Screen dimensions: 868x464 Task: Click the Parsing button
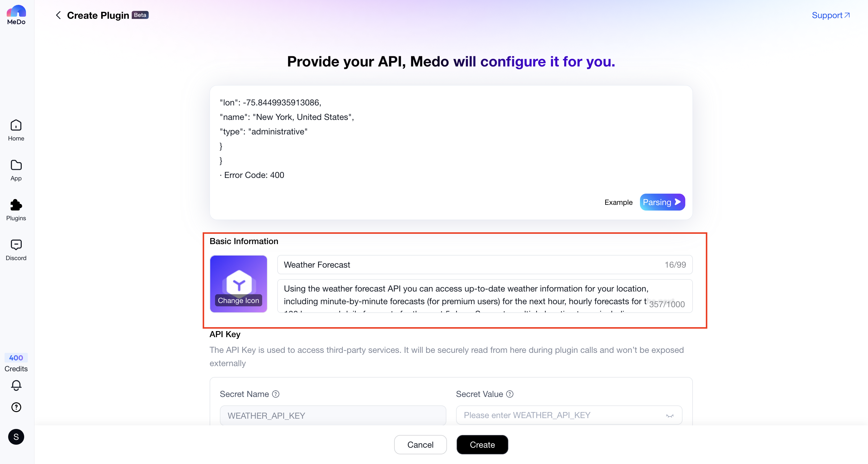662,202
